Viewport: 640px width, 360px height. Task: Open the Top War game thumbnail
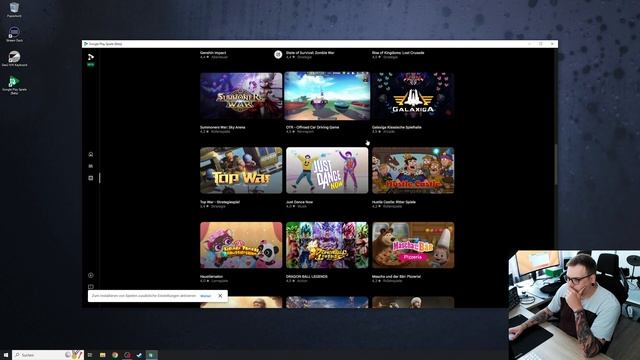[241, 171]
